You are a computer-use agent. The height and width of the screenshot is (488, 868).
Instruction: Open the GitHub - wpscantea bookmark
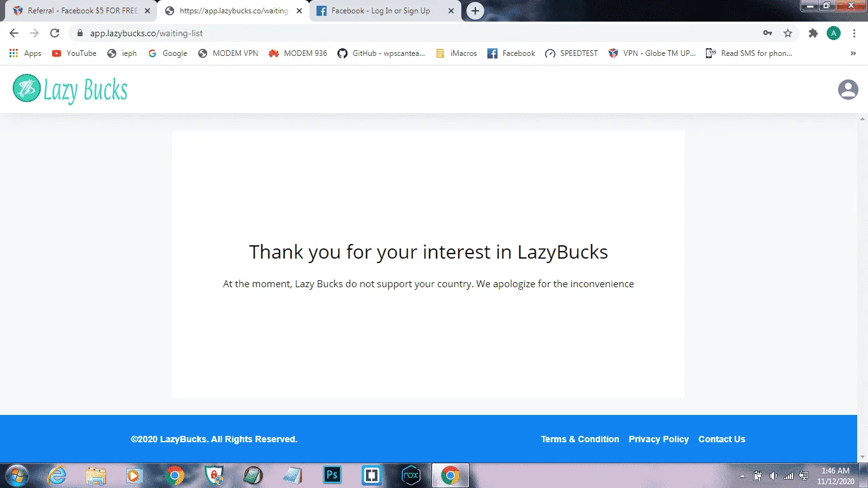(381, 53)
